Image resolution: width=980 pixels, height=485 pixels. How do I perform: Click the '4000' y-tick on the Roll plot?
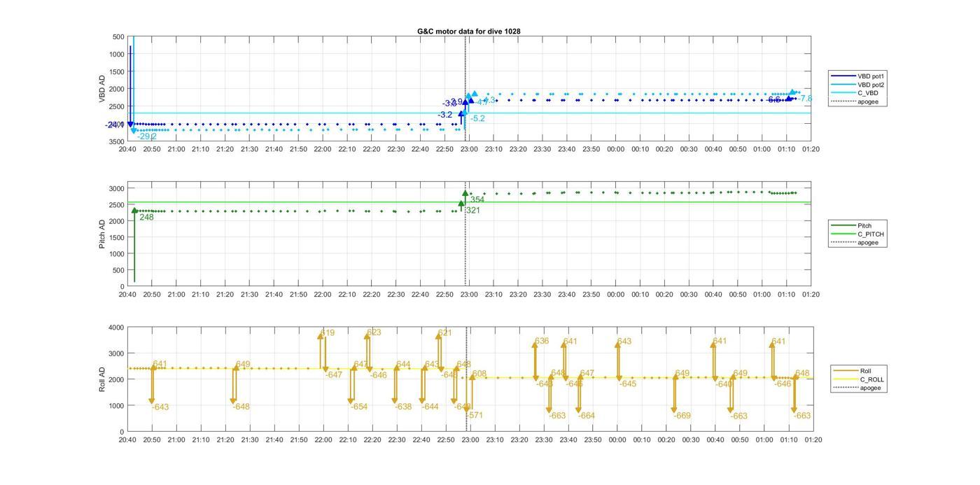(116, 328)
